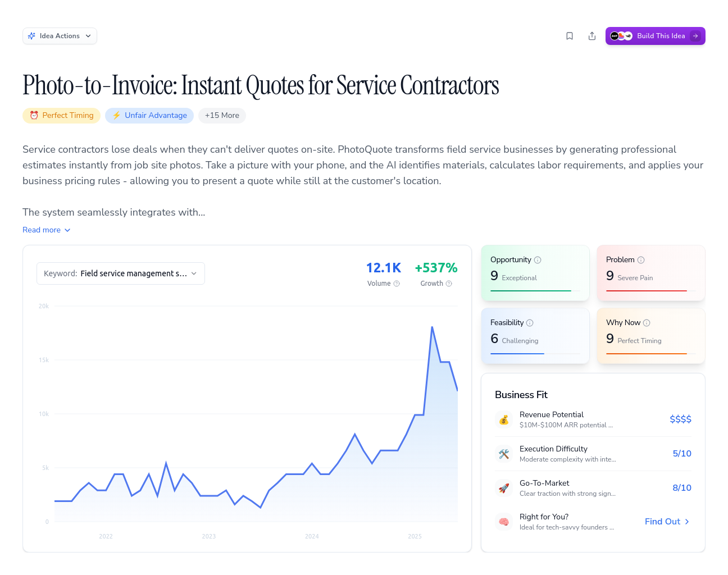Click the Unfair Advantage tag

pyautogui.click(x=149, y=115)
